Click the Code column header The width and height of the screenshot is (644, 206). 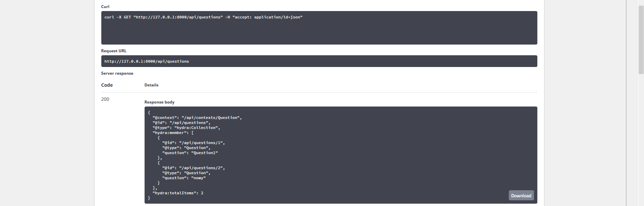(107, 85)
